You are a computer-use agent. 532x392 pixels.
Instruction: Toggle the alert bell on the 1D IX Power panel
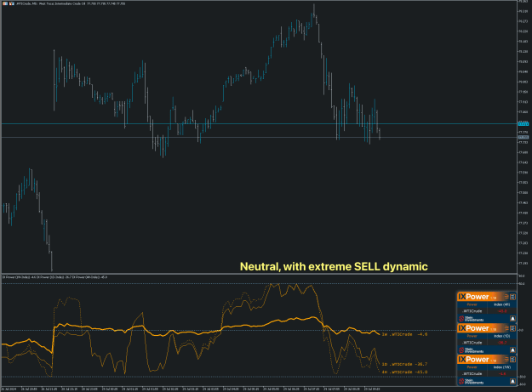512,350
